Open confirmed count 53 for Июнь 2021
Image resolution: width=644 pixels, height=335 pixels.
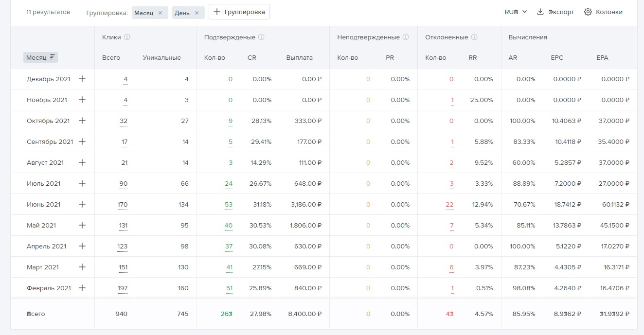point(229,205)
